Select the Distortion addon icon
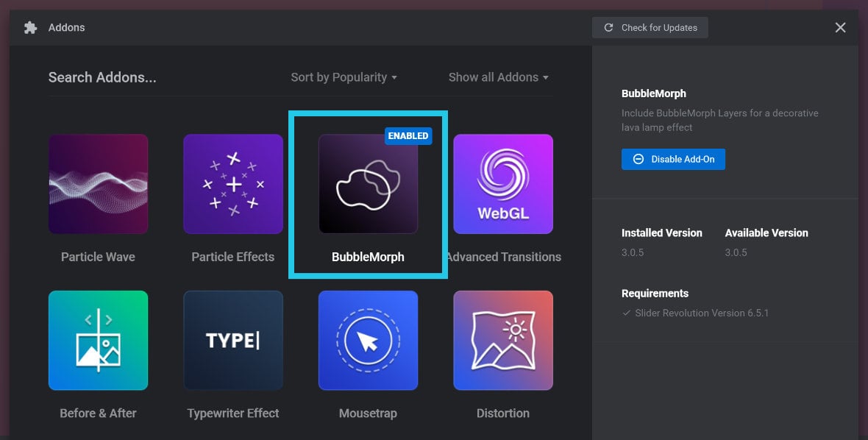Image resolution: width=868 pixels, height=440 pixels. click(x=503, y=341)
